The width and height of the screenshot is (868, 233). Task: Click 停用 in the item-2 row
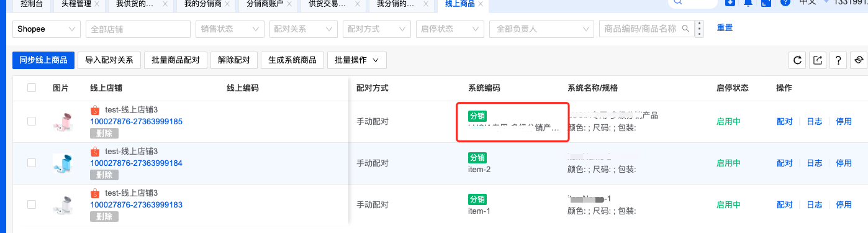point(844,163)
